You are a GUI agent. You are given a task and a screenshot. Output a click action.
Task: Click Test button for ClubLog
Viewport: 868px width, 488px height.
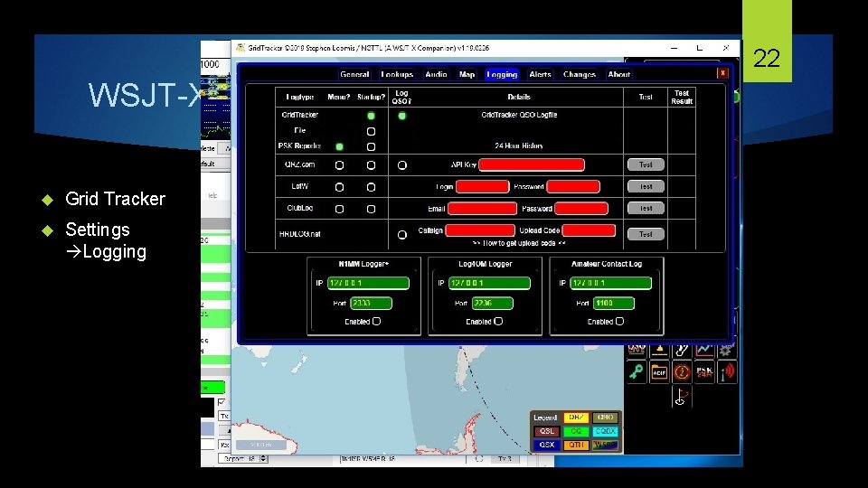click(646, 208)
